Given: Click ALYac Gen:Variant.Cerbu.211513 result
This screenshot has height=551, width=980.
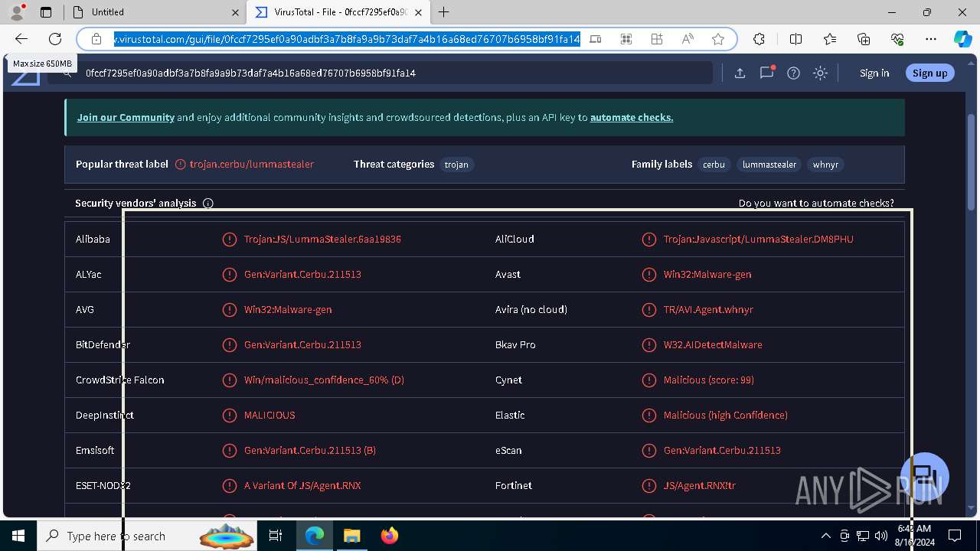Looking at the screenshot, I should pos(302,274).
